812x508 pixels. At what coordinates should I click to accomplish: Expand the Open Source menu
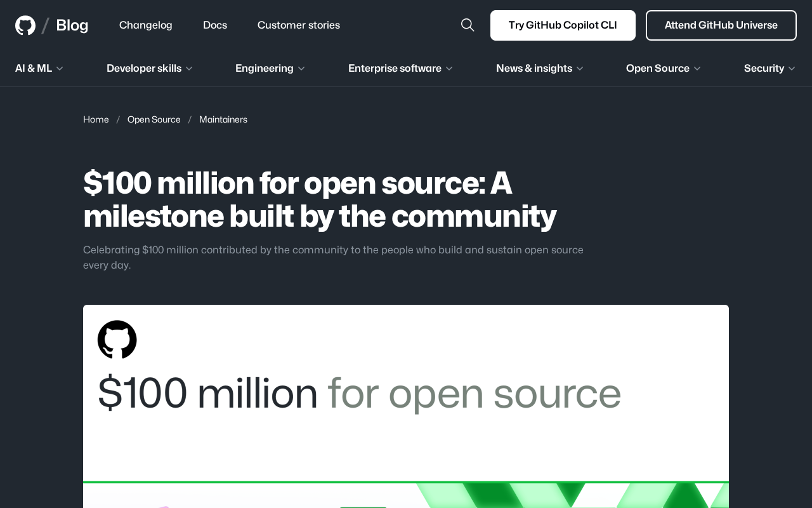click(x=664, y=69)
